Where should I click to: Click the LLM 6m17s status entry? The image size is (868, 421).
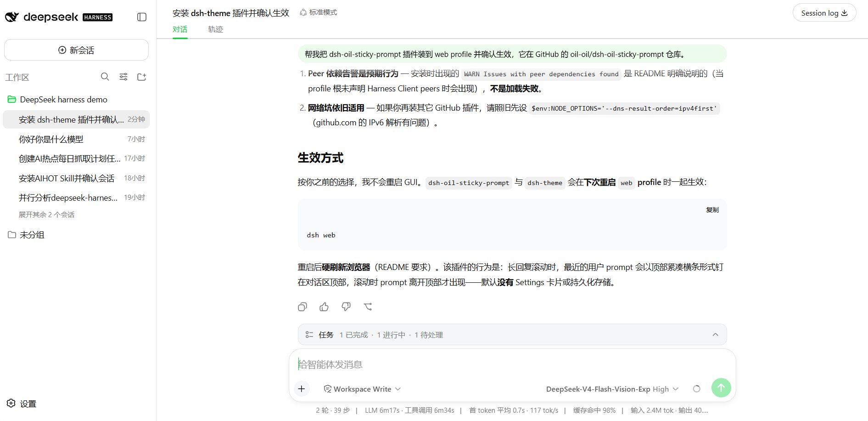point(409,410)
